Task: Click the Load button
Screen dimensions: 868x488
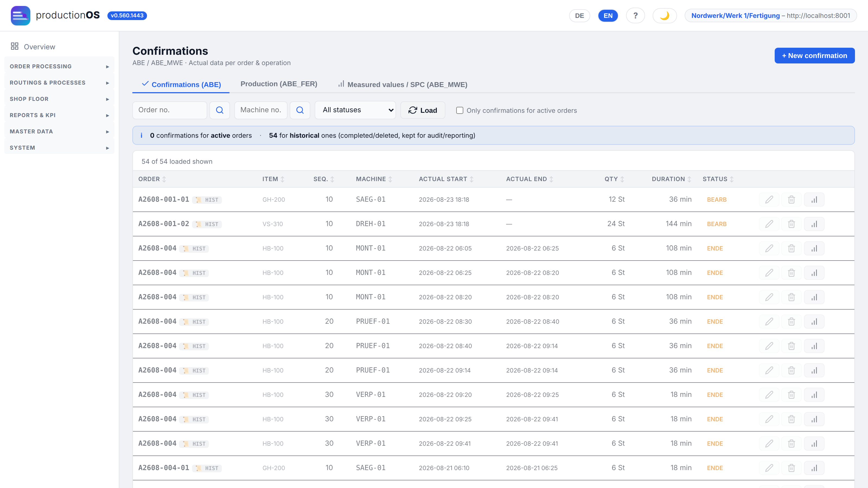Action: click(x=423, y=110)
